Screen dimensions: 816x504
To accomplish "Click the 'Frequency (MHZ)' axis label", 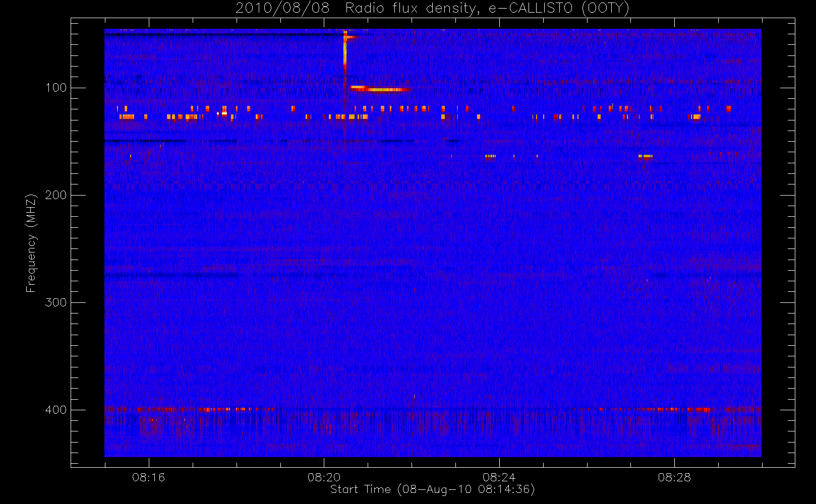I will click(x=31, y=243).
